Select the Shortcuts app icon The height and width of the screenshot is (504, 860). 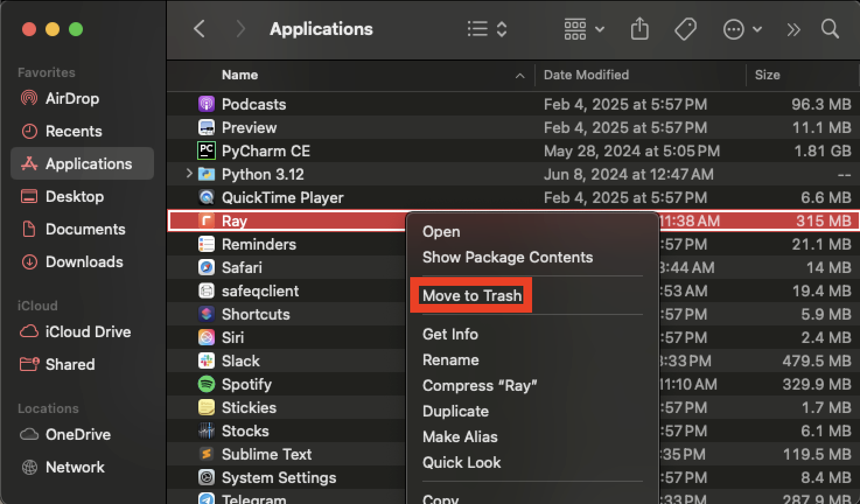[207, 314]
